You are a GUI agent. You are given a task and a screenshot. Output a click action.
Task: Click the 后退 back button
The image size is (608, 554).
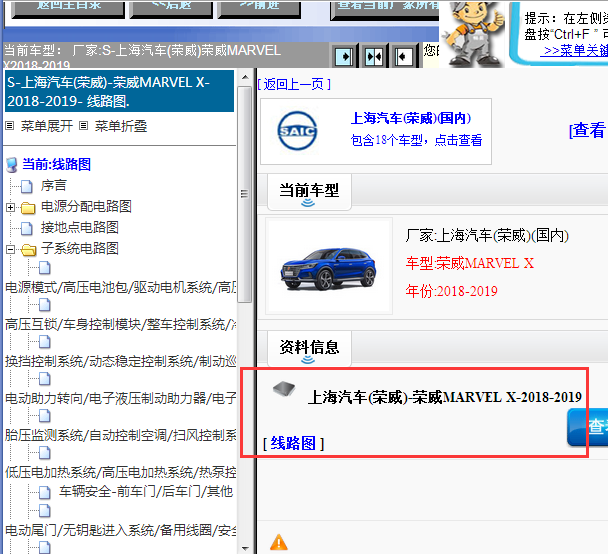tap(171, 9)
